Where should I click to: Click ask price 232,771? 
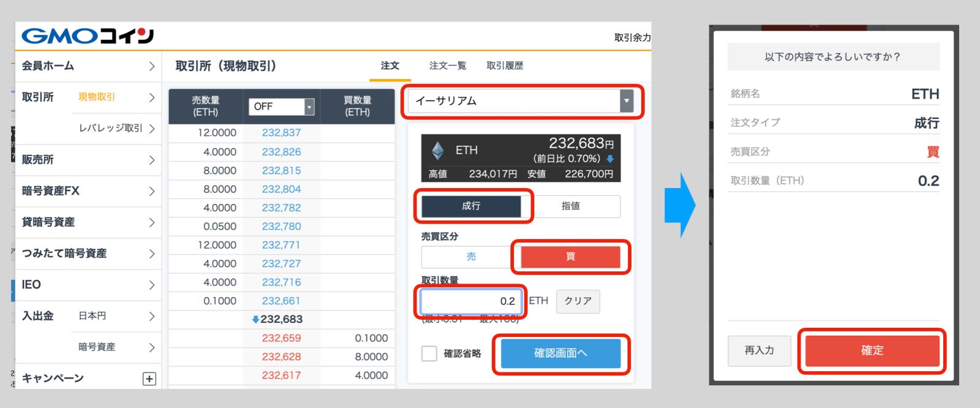click(281, 245)
